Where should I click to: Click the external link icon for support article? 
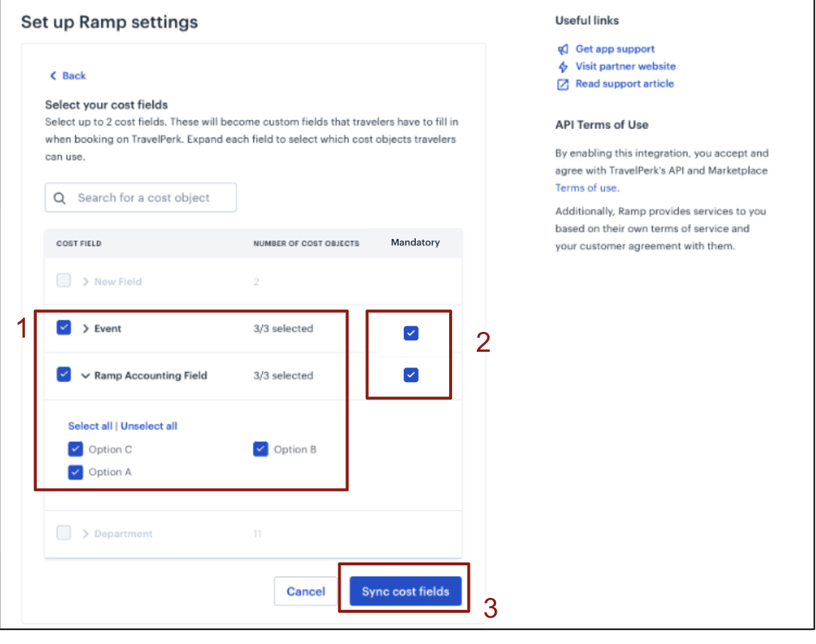click(563, 84)
